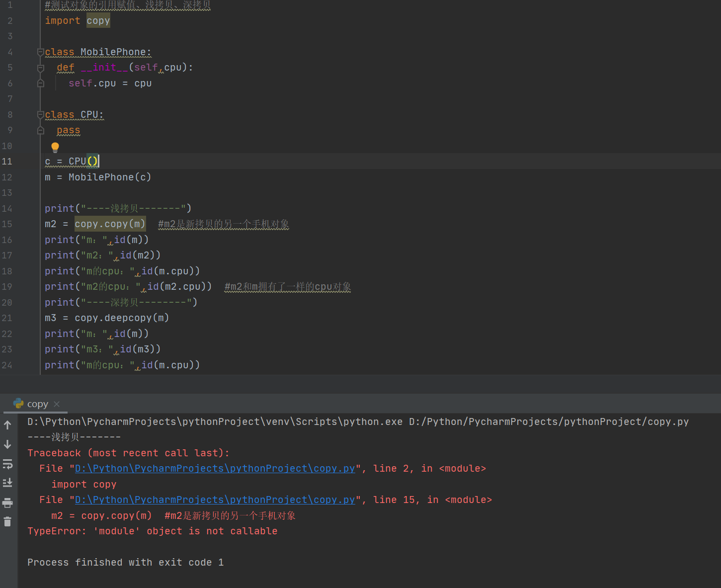Open copy.py link for line 15 traceback
721x588 pixels.
click(x=215, y=500)
